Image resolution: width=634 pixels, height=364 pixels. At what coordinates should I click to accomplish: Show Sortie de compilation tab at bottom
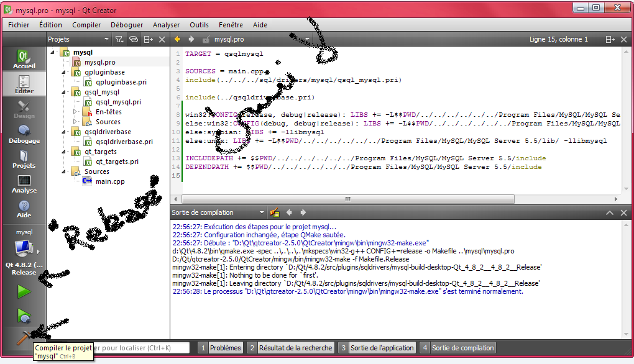pyautogui.click(x=457, y=348)
